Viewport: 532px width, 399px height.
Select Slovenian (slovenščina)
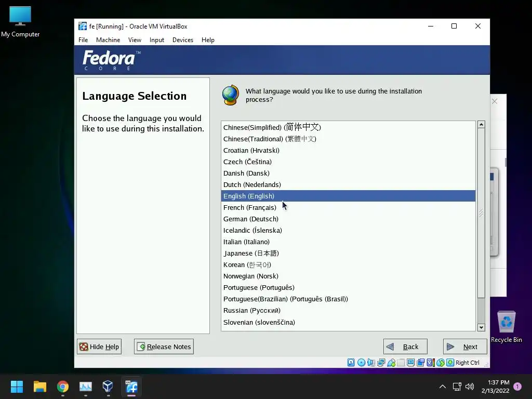click(348, 322)
